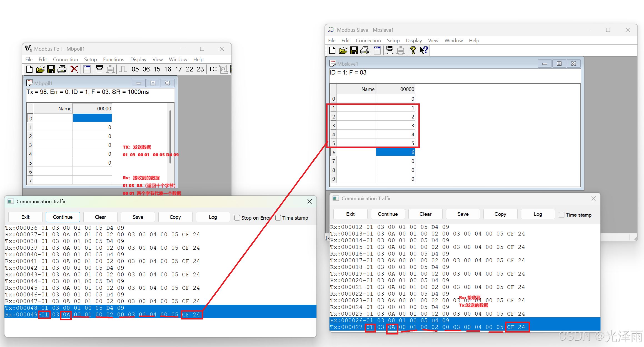Open Setup menu in Modbus Poll
The width and height of the screenshot is (644, 347).
pyautogui.click(x=90, y=59)
